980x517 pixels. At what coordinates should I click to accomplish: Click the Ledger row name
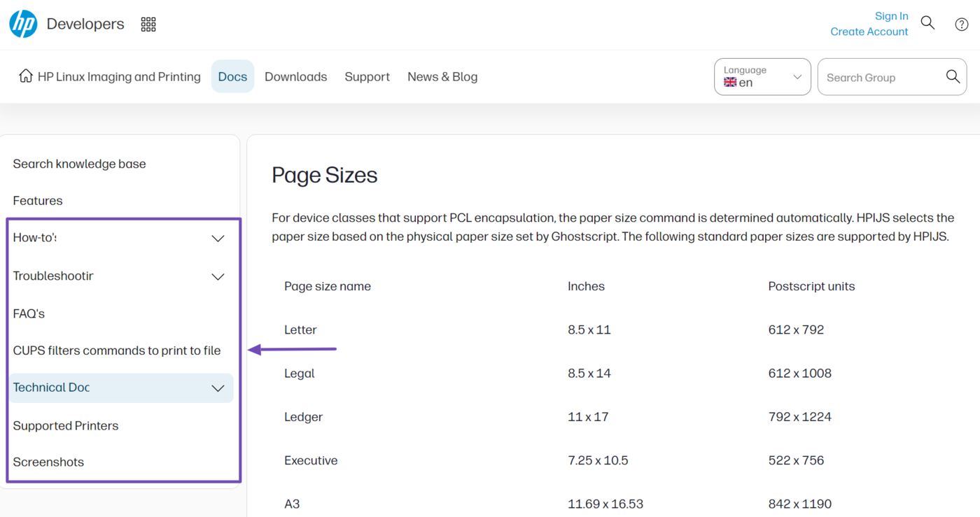click(303, 417)
